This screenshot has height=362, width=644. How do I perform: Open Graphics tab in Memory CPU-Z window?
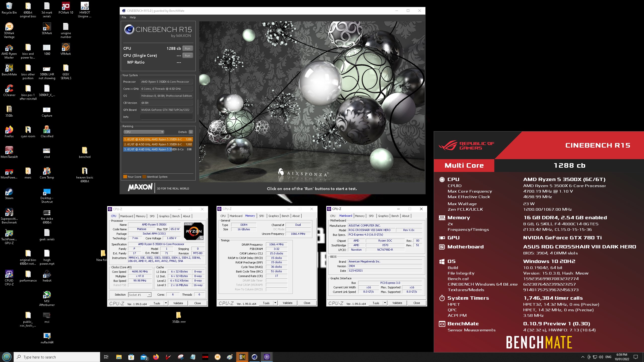(x=273, y=216)
